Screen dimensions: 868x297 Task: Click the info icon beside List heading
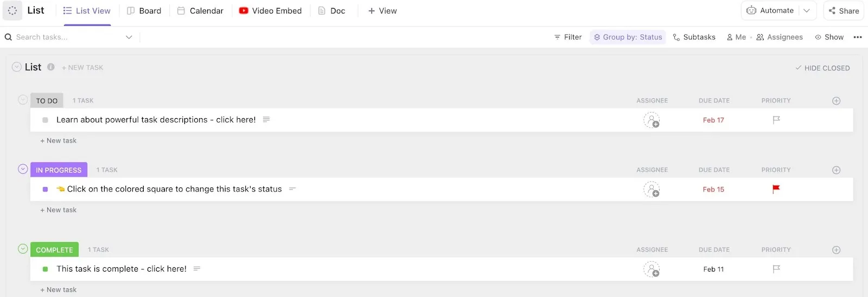50,67
